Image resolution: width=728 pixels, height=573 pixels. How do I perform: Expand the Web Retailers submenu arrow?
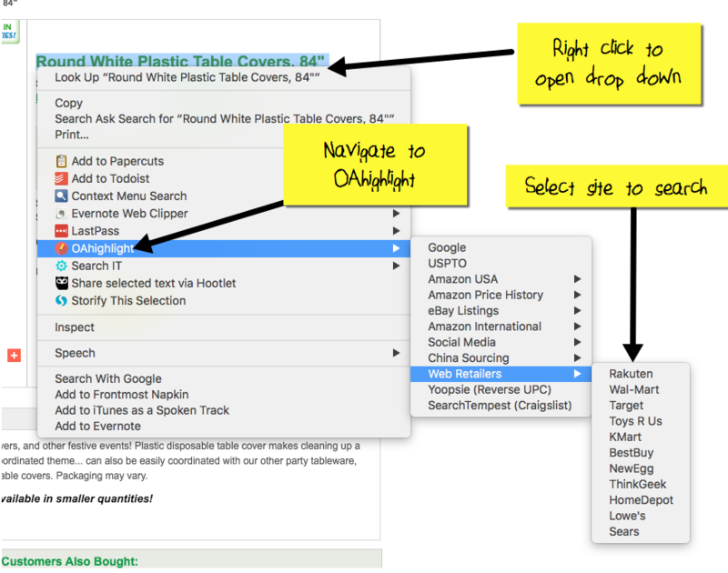pyautogui.click(x=577, y=374)
